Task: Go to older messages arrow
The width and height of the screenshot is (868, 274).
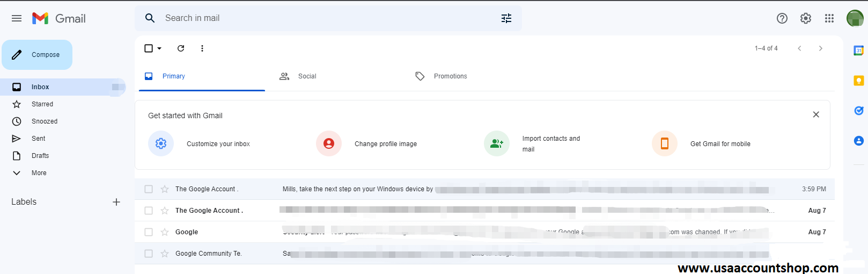Action: pyautogui.click(x=820, y=48)
